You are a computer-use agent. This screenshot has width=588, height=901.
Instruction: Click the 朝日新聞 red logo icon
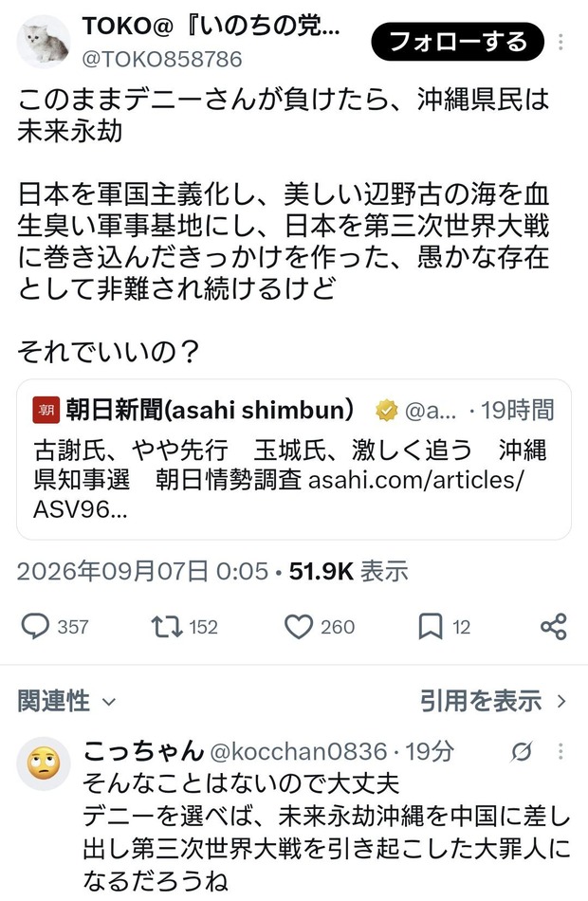coord(46,410)
